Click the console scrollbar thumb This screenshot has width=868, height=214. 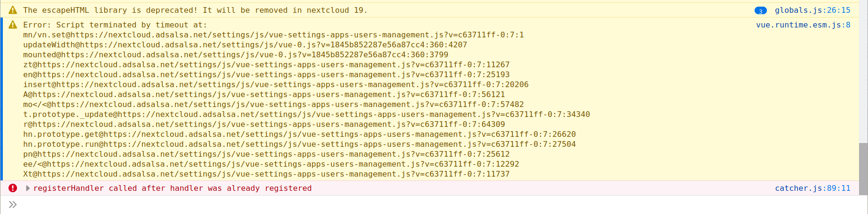(x=863, y=169)
